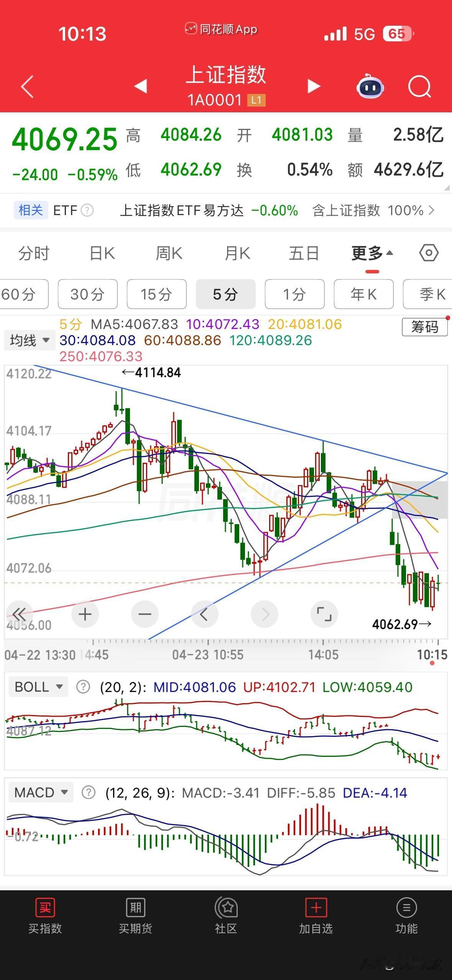Jump to earliest data with double-left arrows
This screenshot has height=980, width=452.
[19, 614]
